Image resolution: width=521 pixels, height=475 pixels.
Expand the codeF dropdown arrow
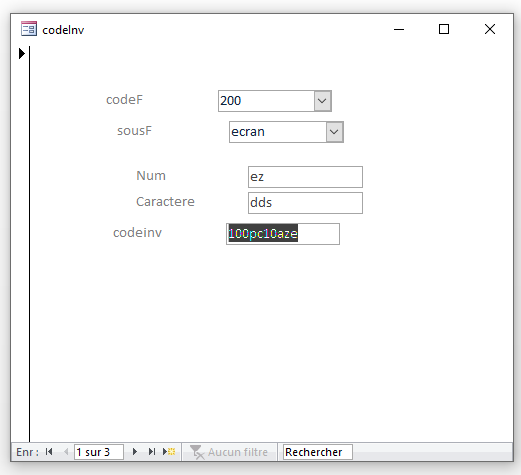coord(322,101)
